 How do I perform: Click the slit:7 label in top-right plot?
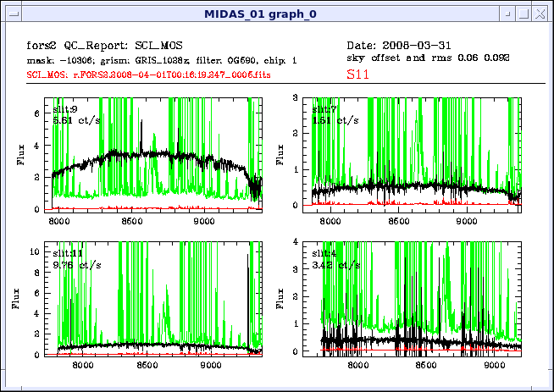coord(324,109)
